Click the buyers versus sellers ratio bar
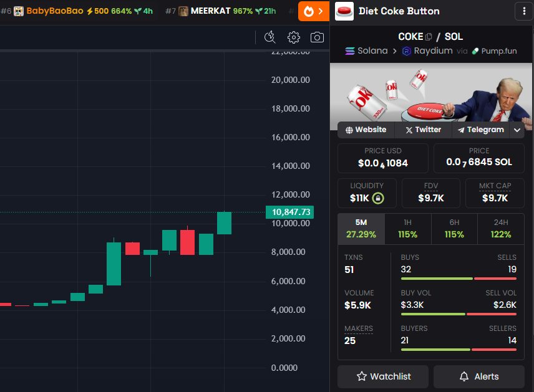The width and height of the screenshot is (534, 392). 459,350
